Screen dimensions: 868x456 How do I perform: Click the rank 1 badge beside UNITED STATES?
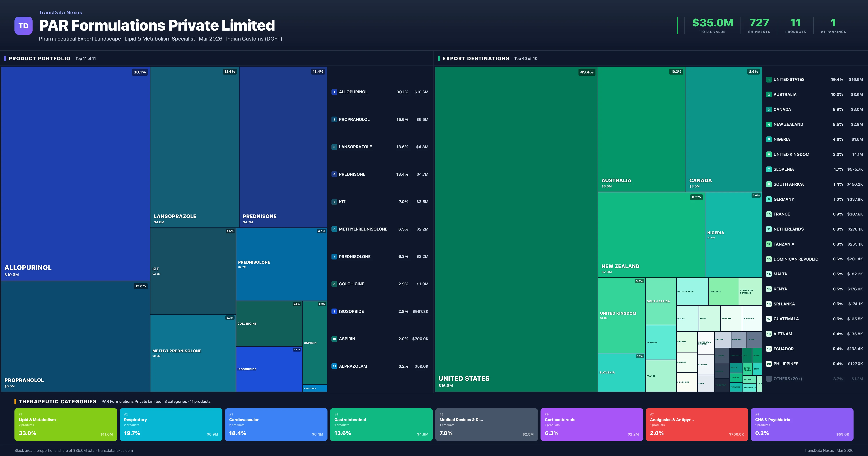point(769,80)
